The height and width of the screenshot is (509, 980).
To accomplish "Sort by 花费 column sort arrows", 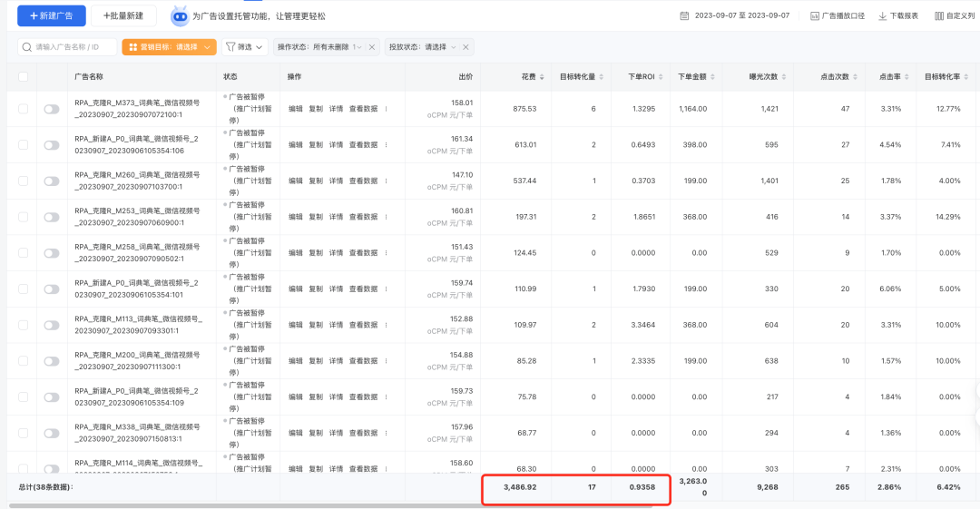I will pyautogui.click(x=542, y=77).
